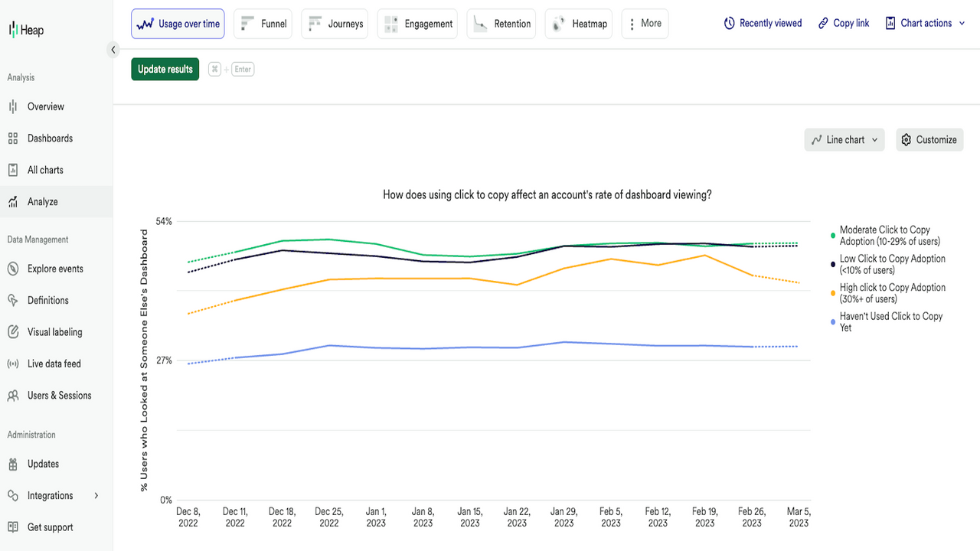Switch to the Heatmap tab
Screen dimensions: 980x551
click(579, 24)
